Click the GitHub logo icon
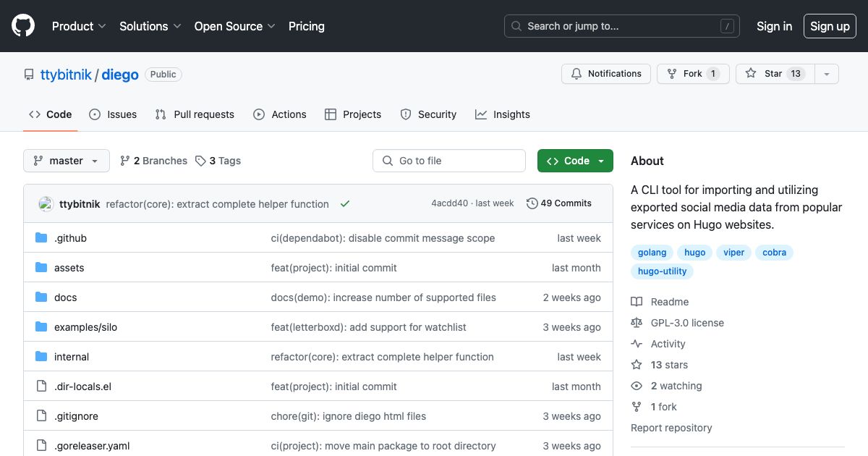Screen dimensions: 868x456 22,26
